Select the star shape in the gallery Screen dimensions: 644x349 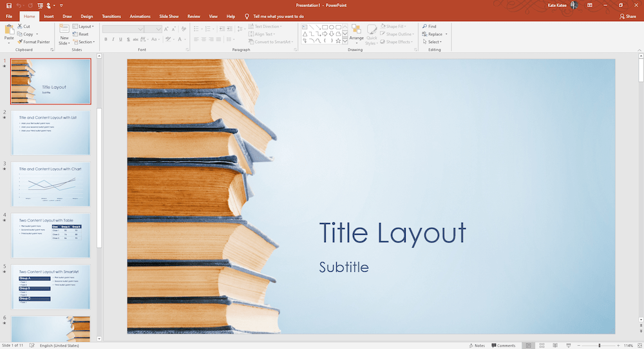click(x=338, y=41)
